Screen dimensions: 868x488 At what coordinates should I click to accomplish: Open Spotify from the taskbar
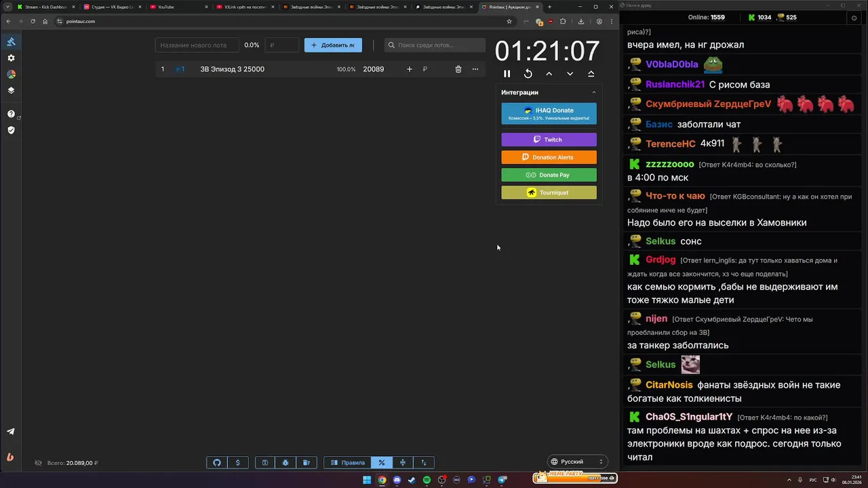(x=427, y=480)
